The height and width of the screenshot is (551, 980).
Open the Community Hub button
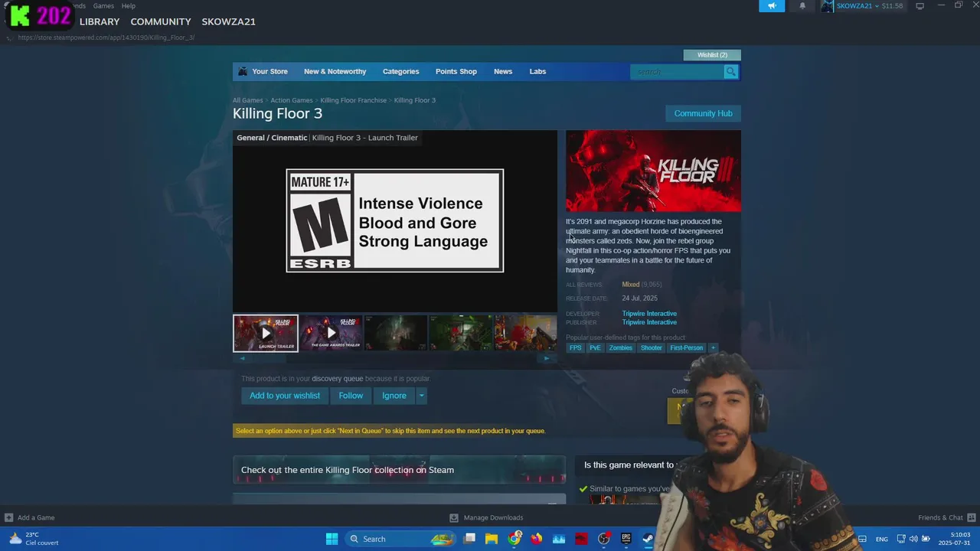(x=703, y=113)
